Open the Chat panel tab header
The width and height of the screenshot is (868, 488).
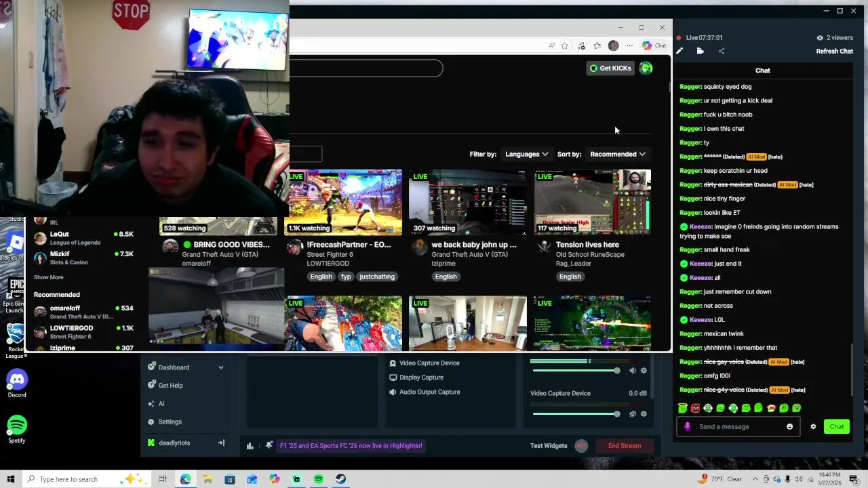(763, 70)
